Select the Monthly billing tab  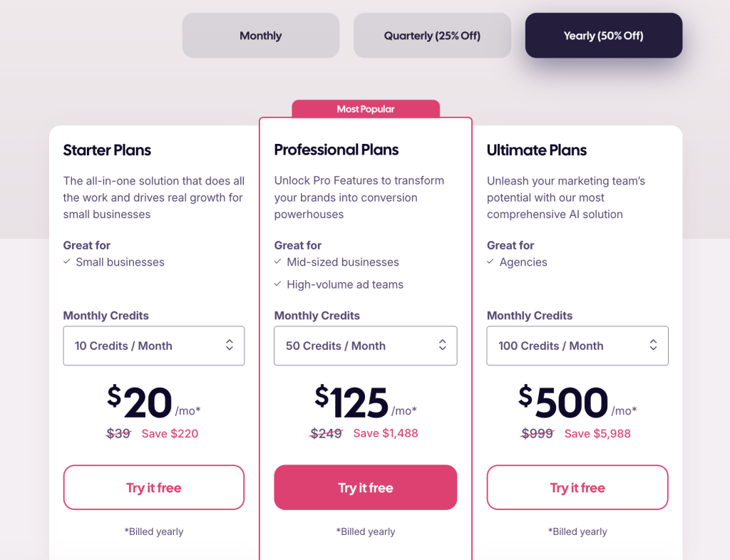[x=260, y=36]
